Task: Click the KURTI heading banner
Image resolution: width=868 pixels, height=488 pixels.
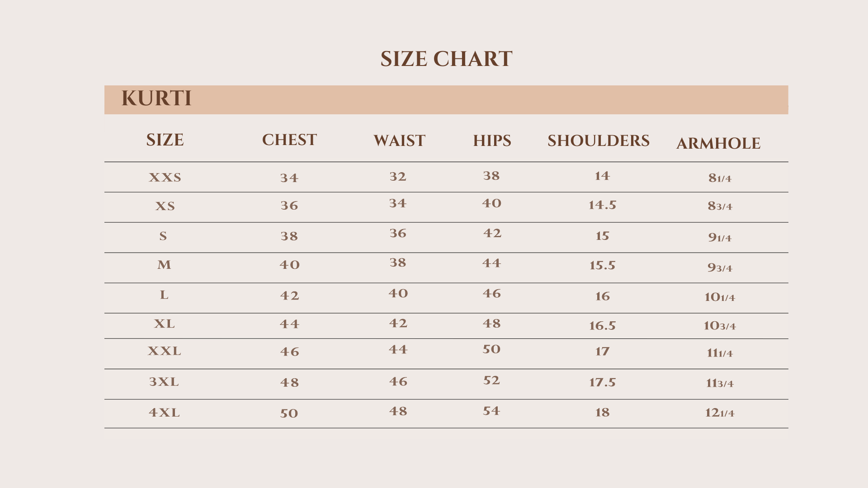Action: coord(156,99)
